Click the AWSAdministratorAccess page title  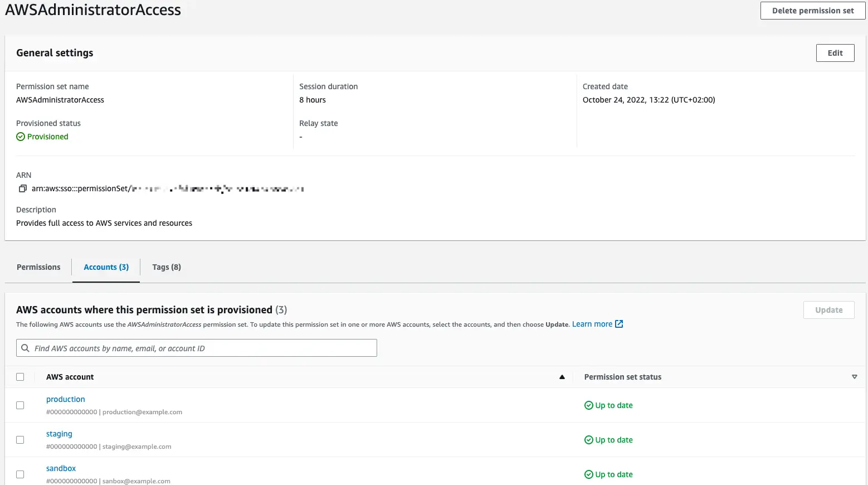coord(93,10)
